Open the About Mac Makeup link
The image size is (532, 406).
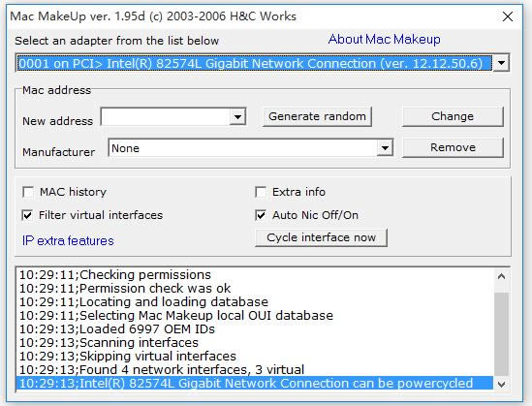pyautogui.click(x=384, y=40)
